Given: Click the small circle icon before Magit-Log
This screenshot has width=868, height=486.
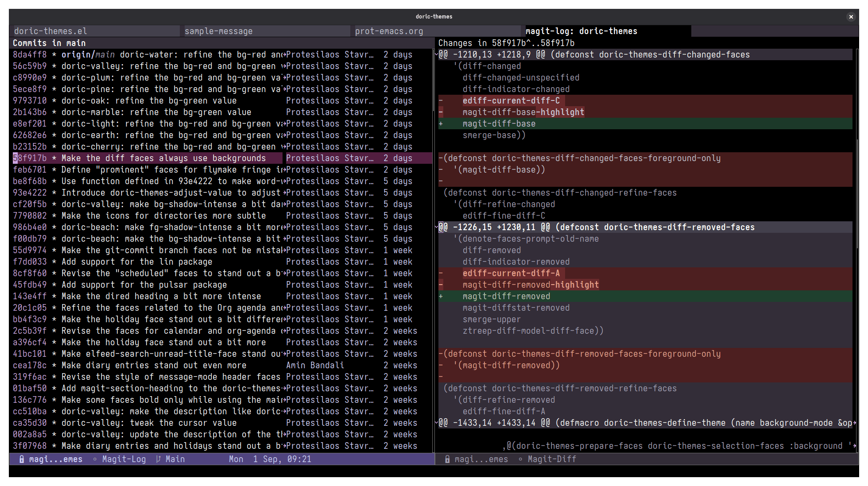Looking at the screenshot, I should (x=95, y=459).
